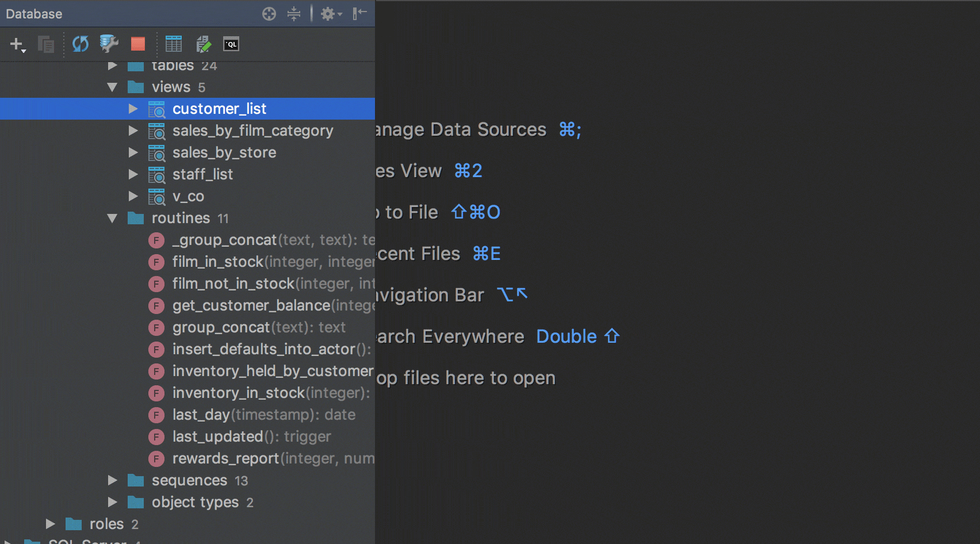Viewport: 980px width, 544px height.
Task: Open Manage Data Sources entry
Action: click(x=460, y=129)
